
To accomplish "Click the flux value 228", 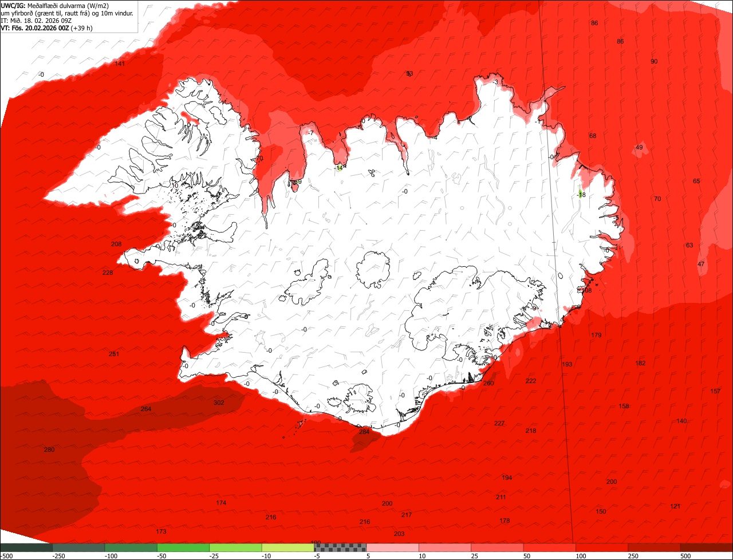I will tap(108, 273).
